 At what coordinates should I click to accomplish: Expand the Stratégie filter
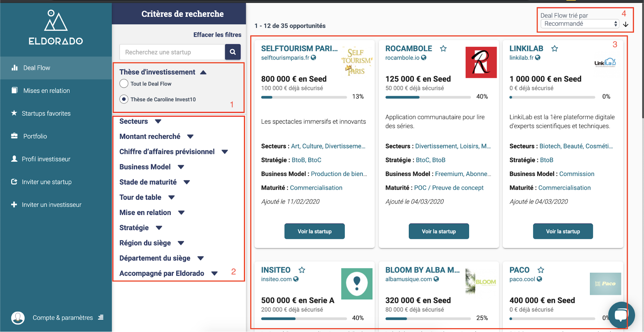(x=159, y=228)
